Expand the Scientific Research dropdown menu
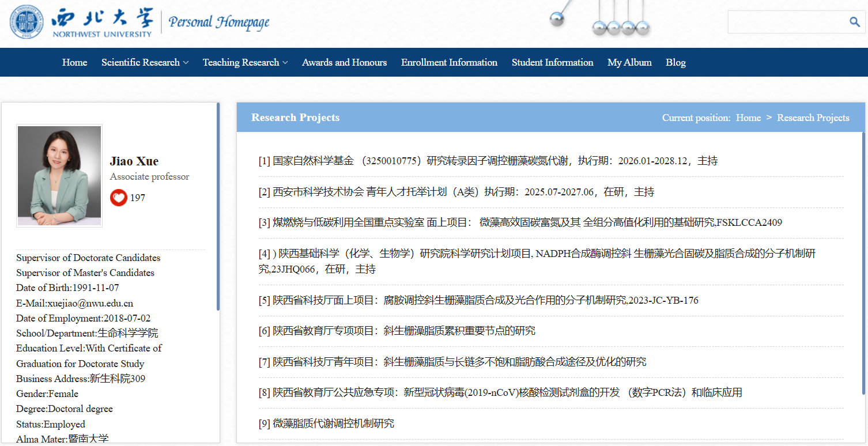Viewport: 868px width, 446px height. pos(145,62)
